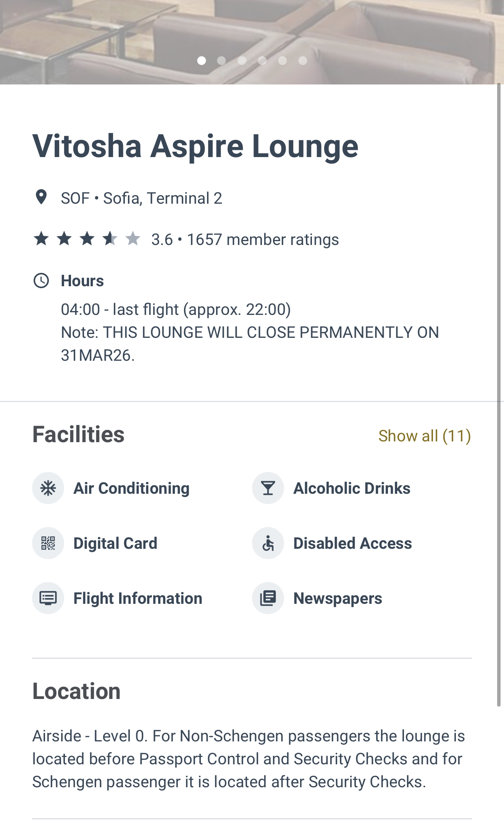Select the third image carousel dot
Screen dimensions: 504x827
tap(242, 60)
